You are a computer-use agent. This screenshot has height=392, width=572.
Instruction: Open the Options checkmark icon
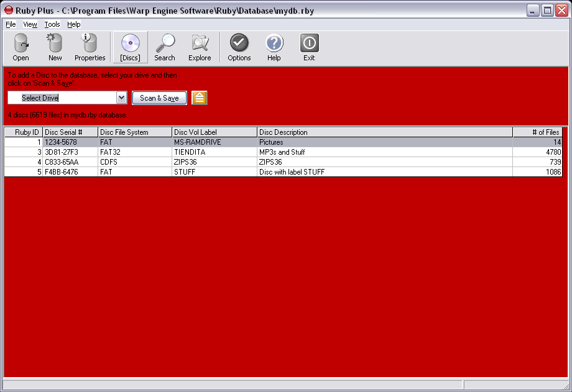tap(239, 47)
